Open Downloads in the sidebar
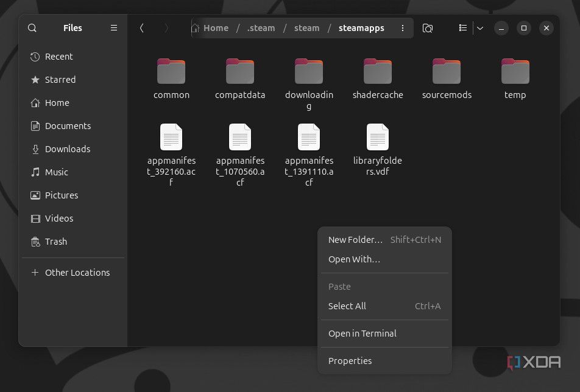The width and height of the screenshot is (580, 392). (73, 149)
